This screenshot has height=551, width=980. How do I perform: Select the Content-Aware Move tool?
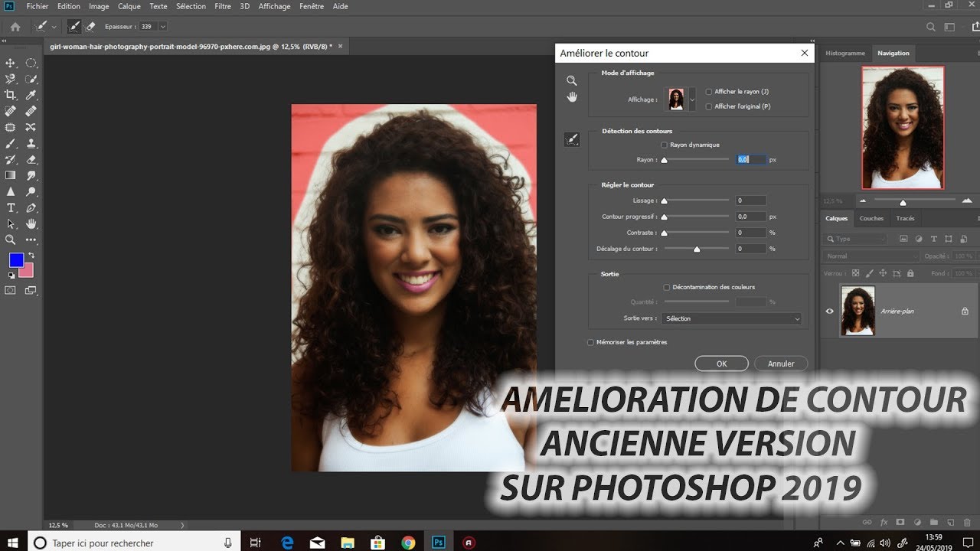tap(31, 127)
